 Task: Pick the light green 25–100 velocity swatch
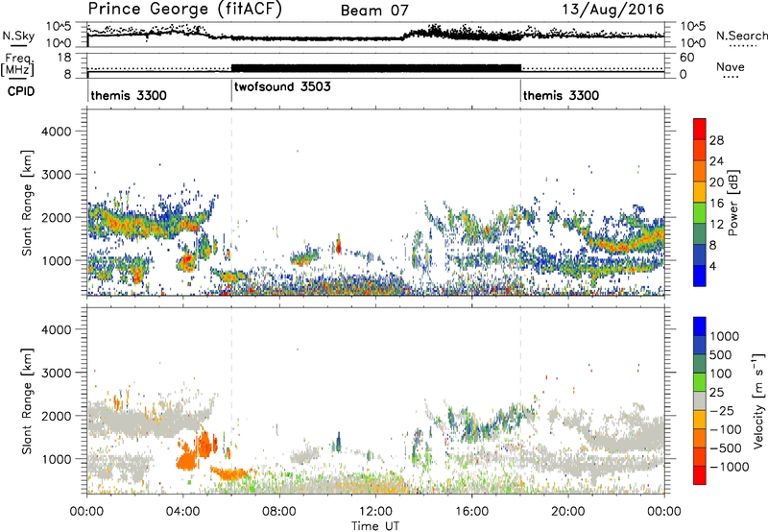pyautogui.click(x=700, y=382)
